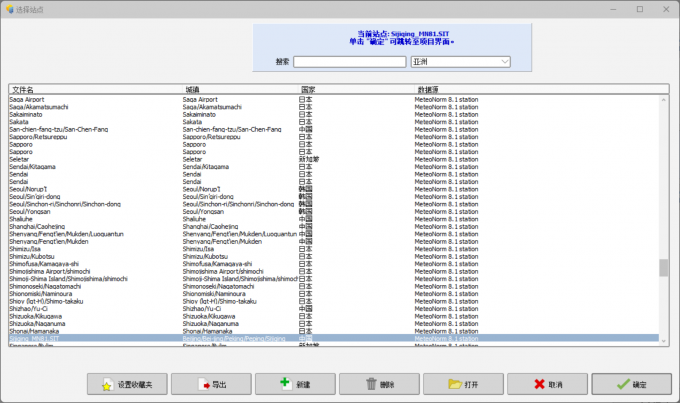Screen dimensions: 680x403
Task: Click the red X 取消 icon
Action: tap(538, 384)
